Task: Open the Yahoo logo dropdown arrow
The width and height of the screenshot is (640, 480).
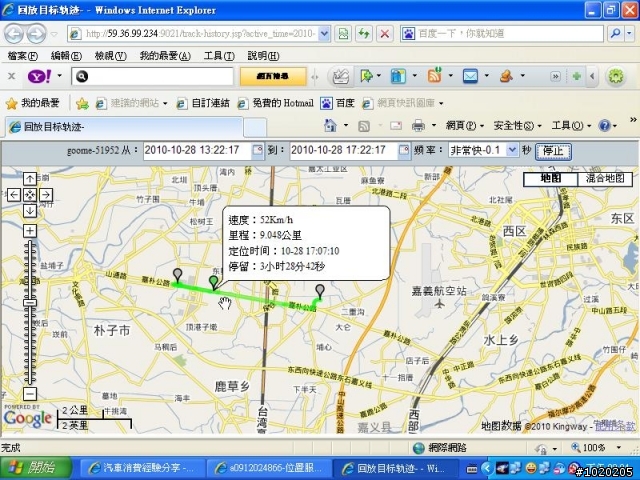Action: pyautogui.click(x=60, y=76)
